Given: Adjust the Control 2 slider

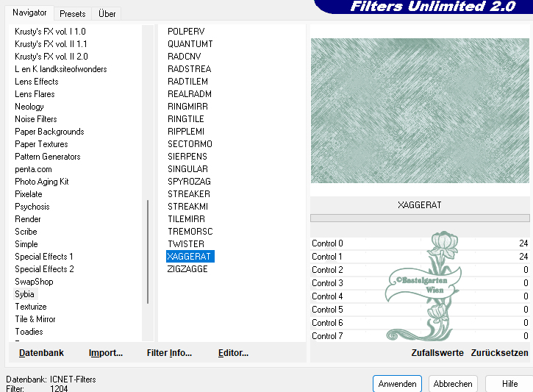Looking at the screenshot, I should tap(420, 270).
